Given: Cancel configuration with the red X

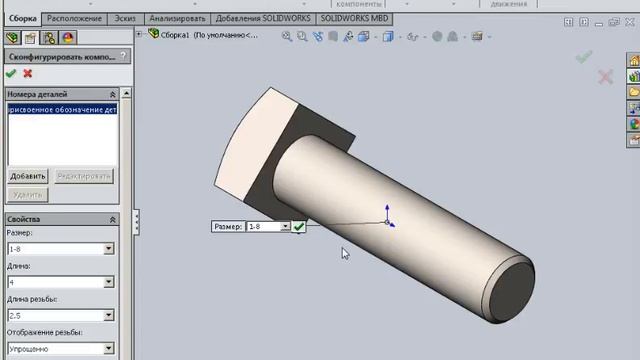Looking at the screenshot, I should coord(28,73).
